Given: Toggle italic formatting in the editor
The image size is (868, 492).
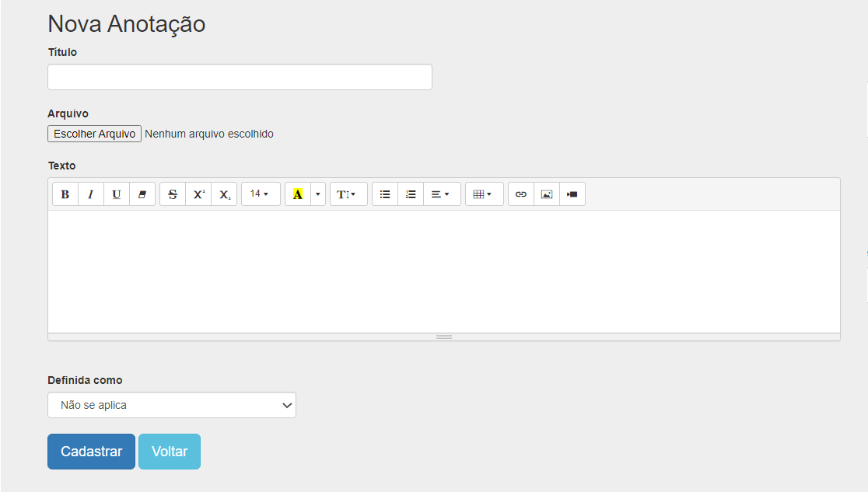Looking at the screenshot, I should tap(91, 194).
